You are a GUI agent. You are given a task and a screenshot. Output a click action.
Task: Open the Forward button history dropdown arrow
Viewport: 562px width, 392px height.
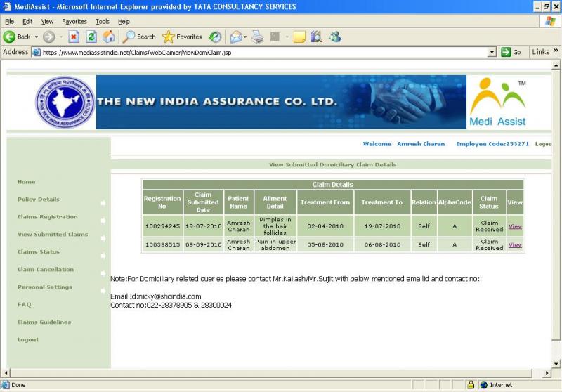pyautogui.click(x=61, y=37)
